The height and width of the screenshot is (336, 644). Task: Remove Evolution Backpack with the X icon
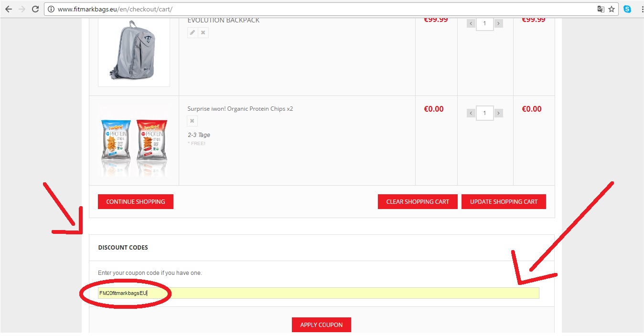point(203,32)
